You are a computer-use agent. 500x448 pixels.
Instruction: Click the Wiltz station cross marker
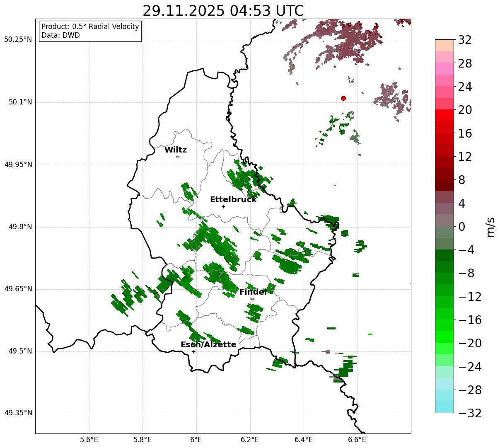coord(178,157)
